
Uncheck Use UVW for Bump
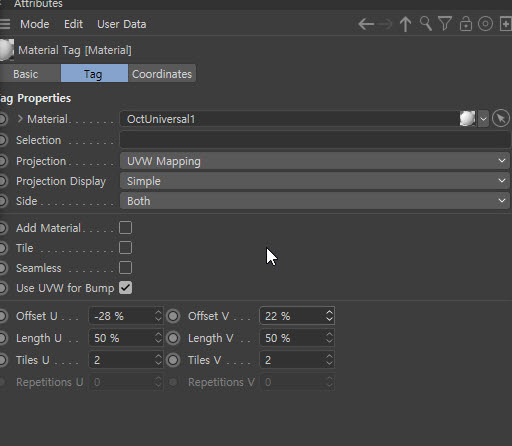[125, 288]
